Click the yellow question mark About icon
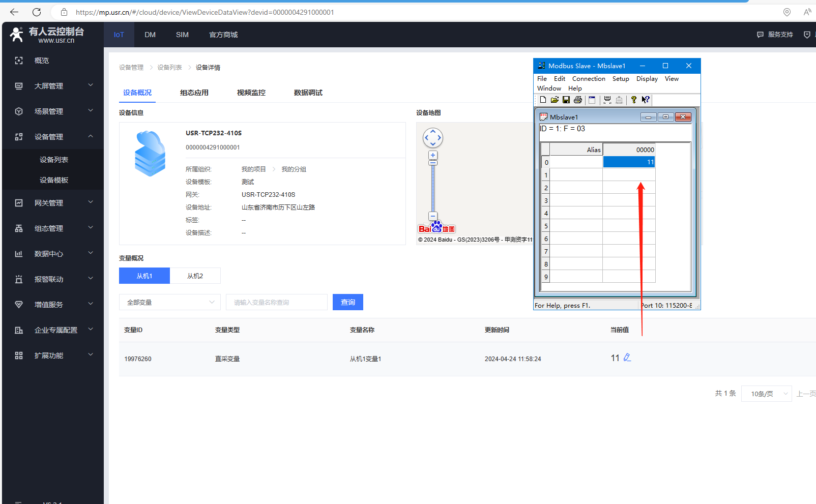816x504 pixels. (633, 100)
